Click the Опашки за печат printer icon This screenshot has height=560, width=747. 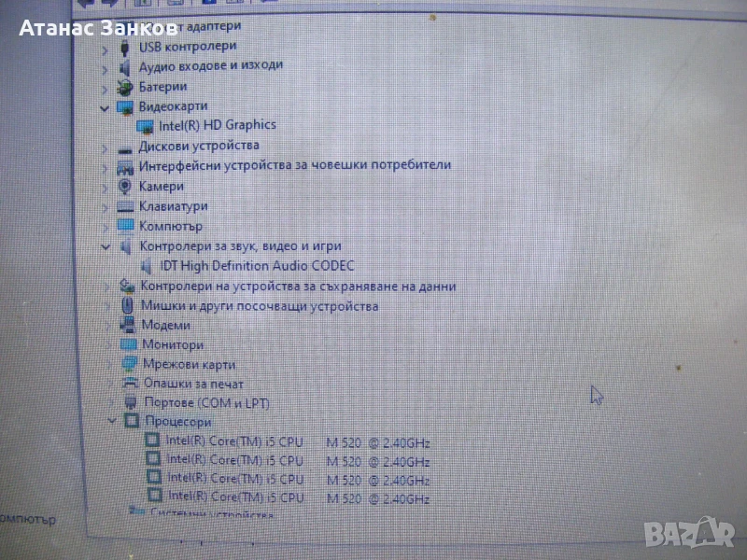tap(130, 384)
